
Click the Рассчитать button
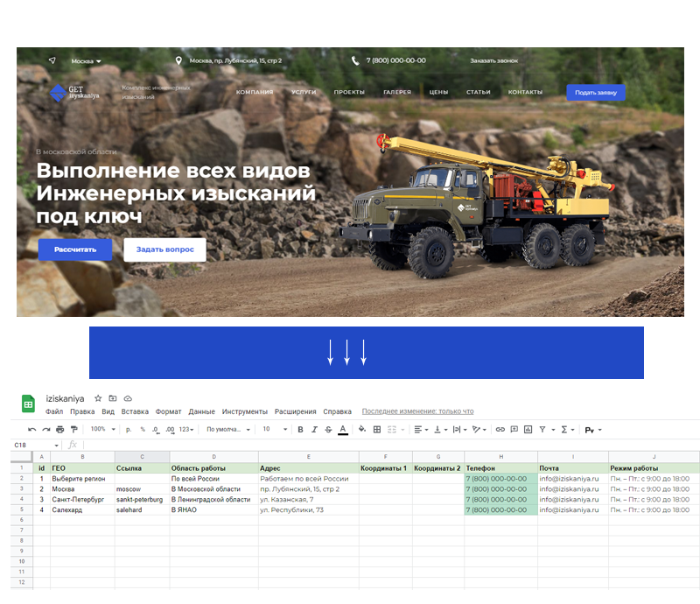point(74,249)
